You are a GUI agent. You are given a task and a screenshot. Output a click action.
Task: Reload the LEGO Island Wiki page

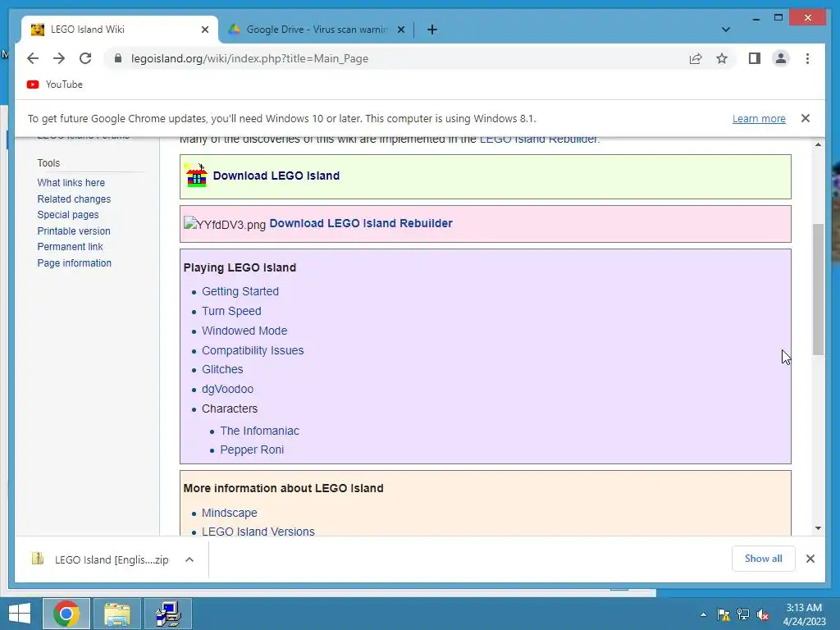85,58
